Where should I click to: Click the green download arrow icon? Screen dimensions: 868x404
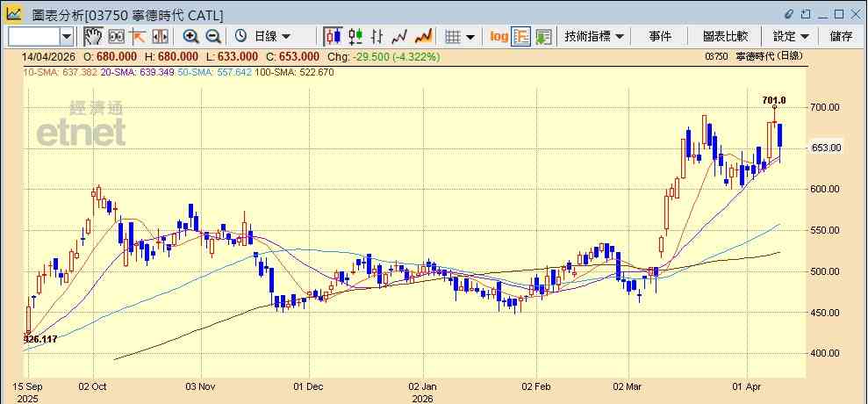coord(543,37)
